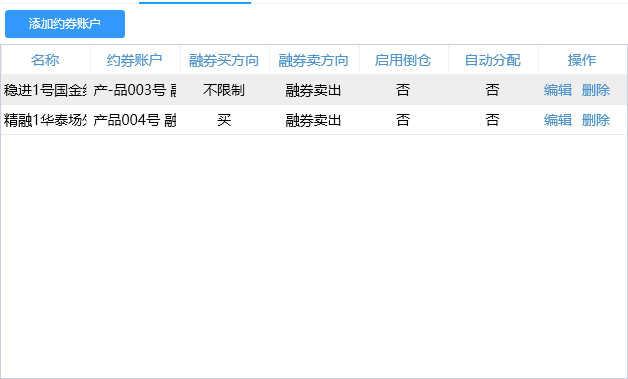
Task: Click the 融券卖方向 column header
Action: (314, 60)
